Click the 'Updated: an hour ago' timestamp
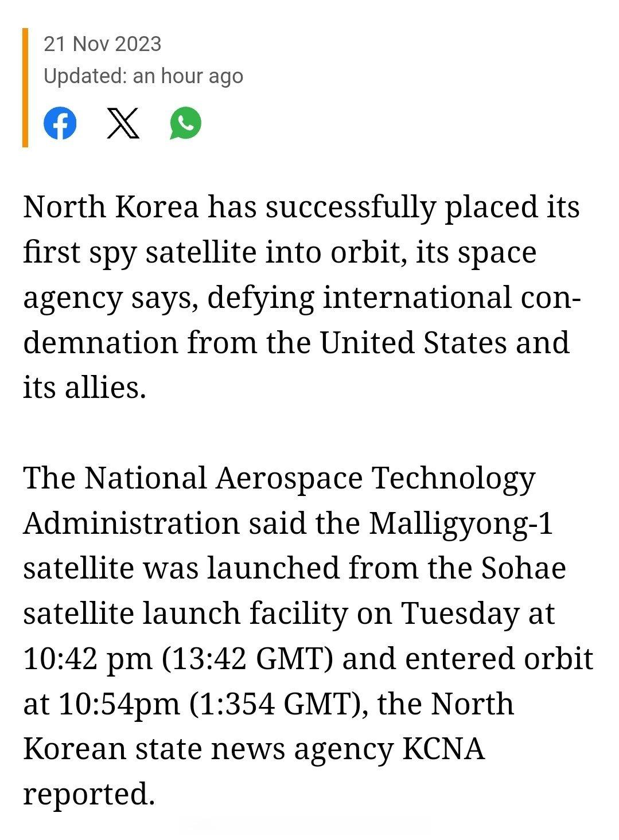 pyautogui.click(x=143, y=76)
